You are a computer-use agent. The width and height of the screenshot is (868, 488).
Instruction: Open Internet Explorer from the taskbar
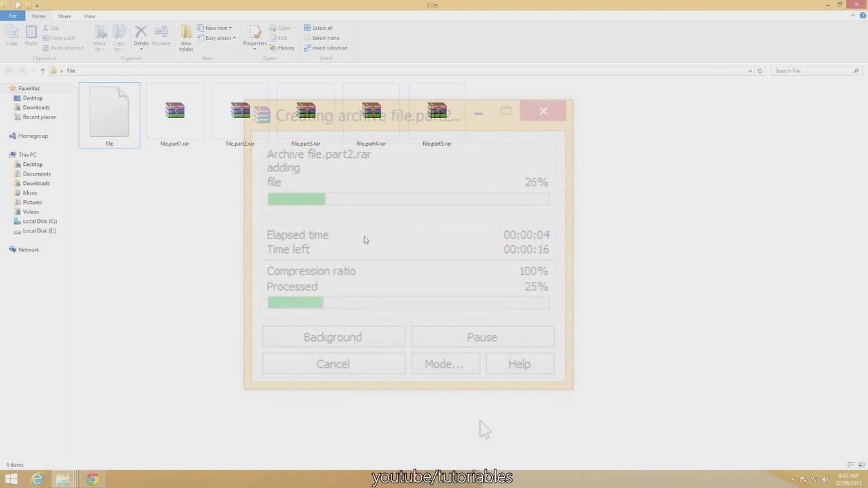pos(37,480)
